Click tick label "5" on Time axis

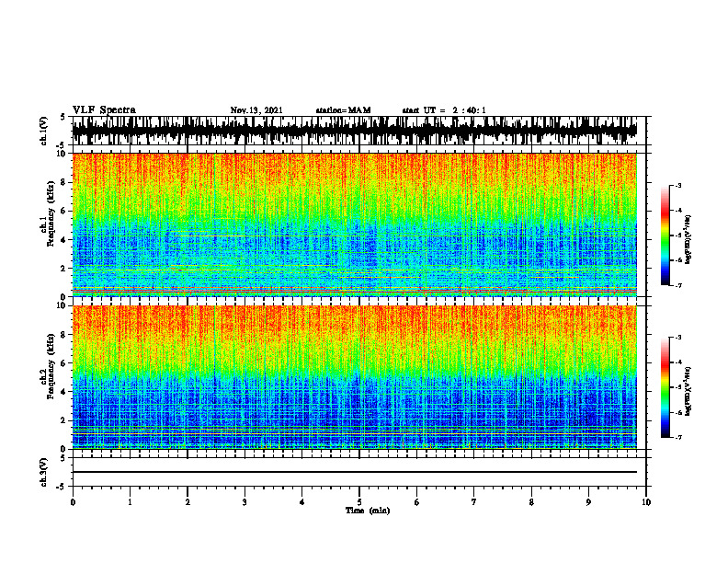(x=359, y=502)
